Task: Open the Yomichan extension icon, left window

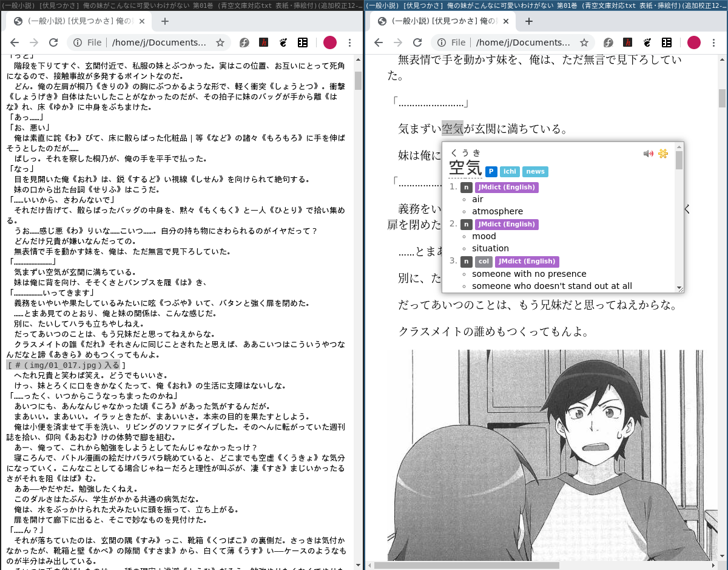Action: (302, 42)
